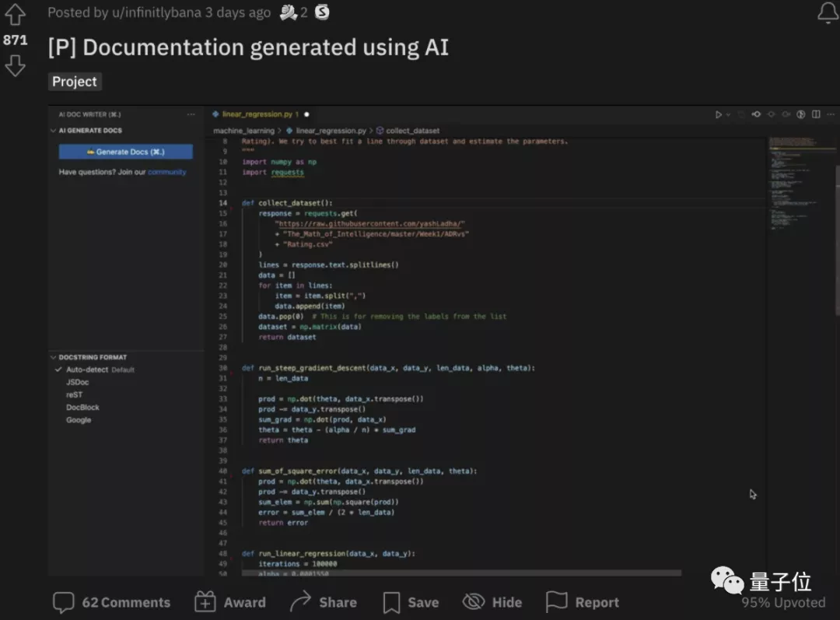Report the post with the flag button

tap(583, 602)
